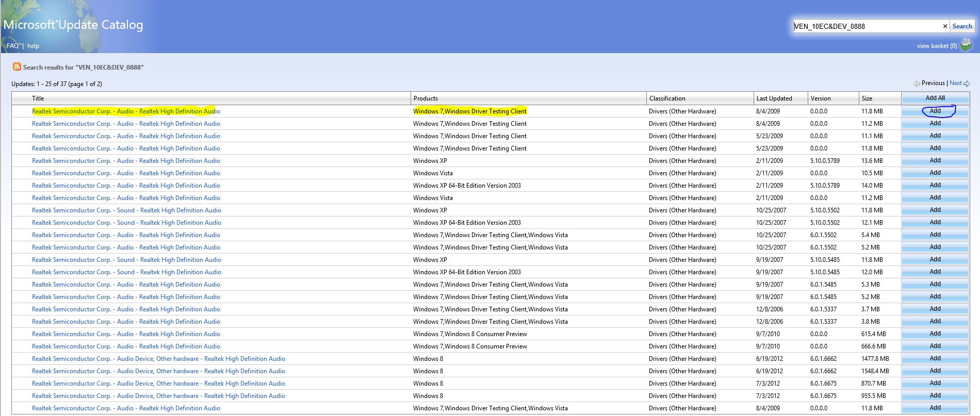980x416 pixels.
Task: Open the title link of the 13.6 MB driver
Action: click(x=126, y=161)
